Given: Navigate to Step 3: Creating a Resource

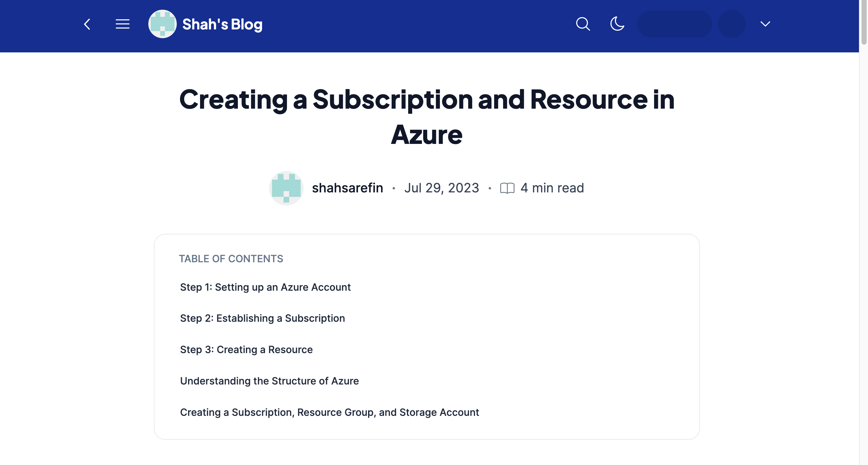Looking at the screenshot, I should [x=246, y=350].
